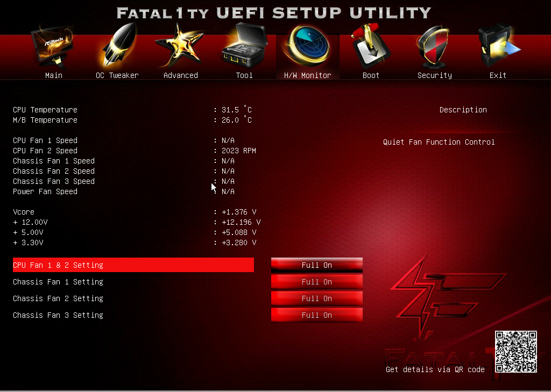Click the + 5.00V label

(28, 232)
